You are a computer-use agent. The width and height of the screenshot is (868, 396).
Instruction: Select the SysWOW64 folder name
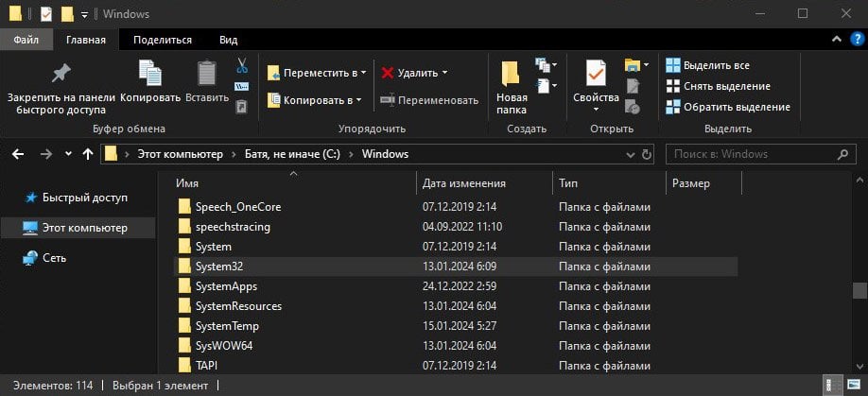coord(224,346)
